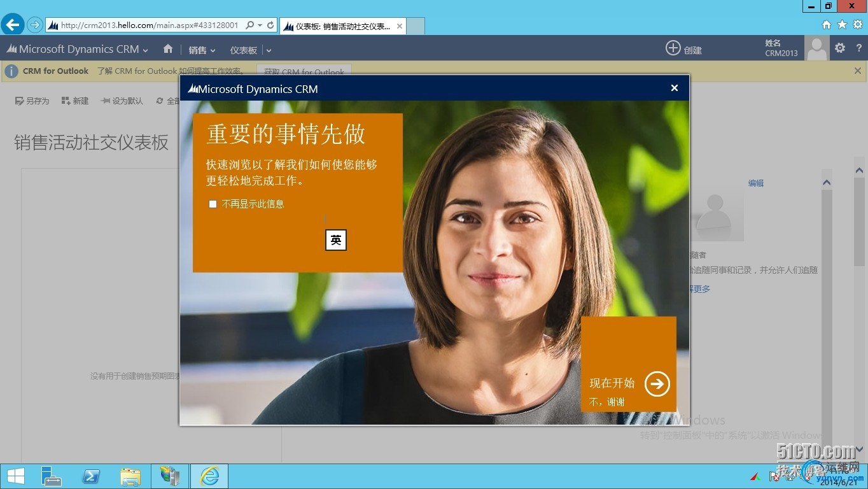The image size is (868, 489).
Task: Click the 重要的事情先做 heading
Action: (x=286, y=134)
